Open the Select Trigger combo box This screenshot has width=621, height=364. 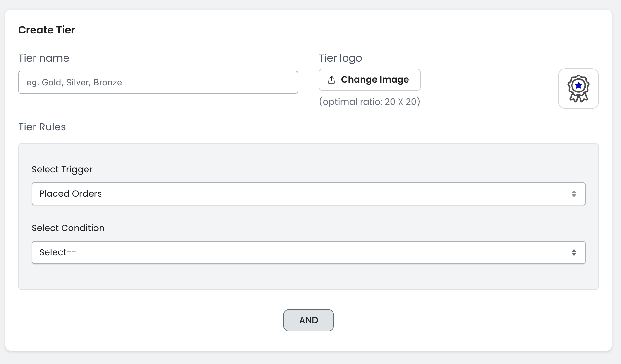[x=308, y=194]
